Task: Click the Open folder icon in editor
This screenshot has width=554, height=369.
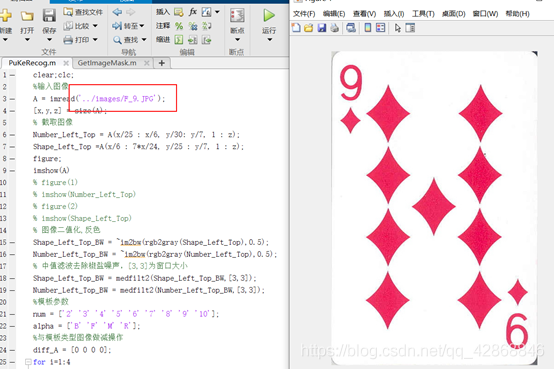Action: 27,16
